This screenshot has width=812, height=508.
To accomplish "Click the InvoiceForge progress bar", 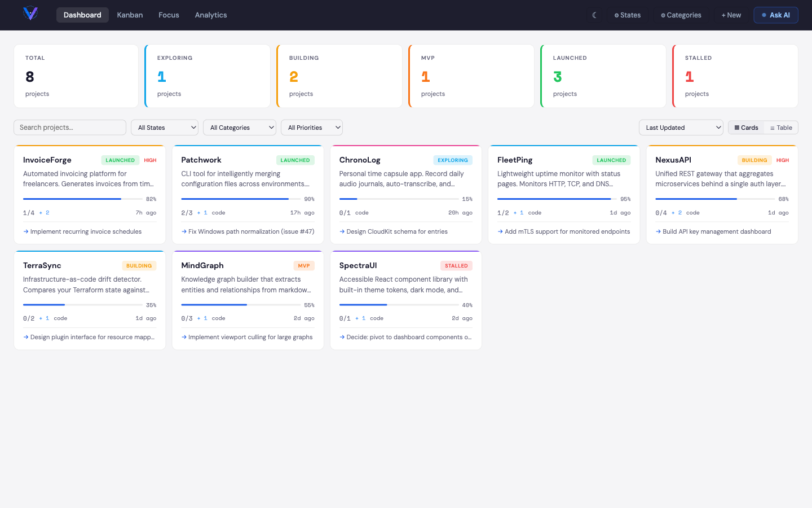I will pyautogui.click(x=82, y=199).
